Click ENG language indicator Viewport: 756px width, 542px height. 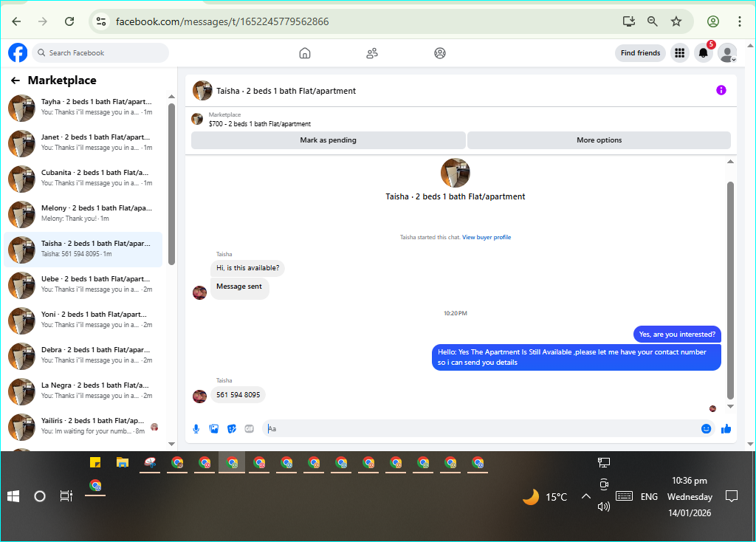click(649, 497)
